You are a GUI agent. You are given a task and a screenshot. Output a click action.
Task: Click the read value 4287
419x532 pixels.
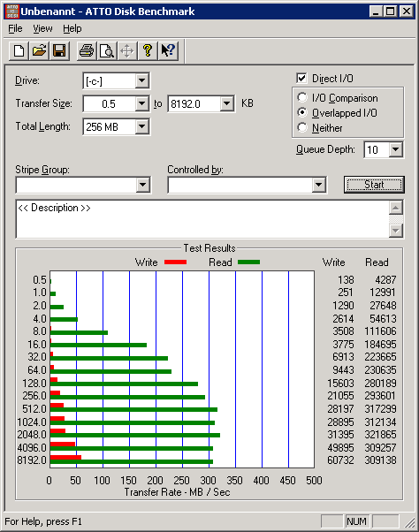click(385, 280)
